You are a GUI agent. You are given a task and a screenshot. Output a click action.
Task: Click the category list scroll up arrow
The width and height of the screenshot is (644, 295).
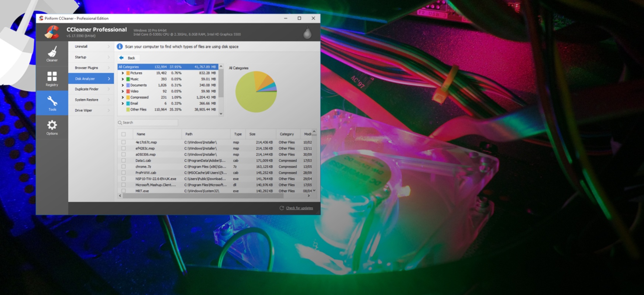click(x=221, y=66)
